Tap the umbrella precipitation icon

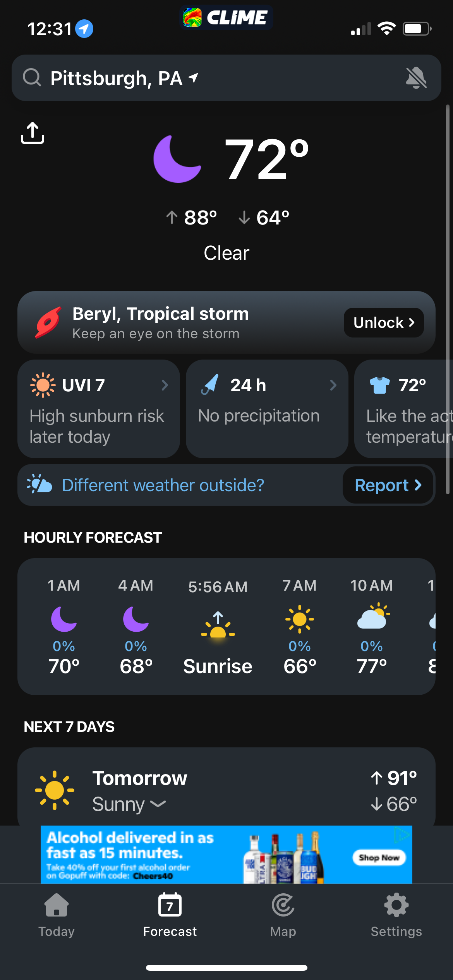coord(210,385)
